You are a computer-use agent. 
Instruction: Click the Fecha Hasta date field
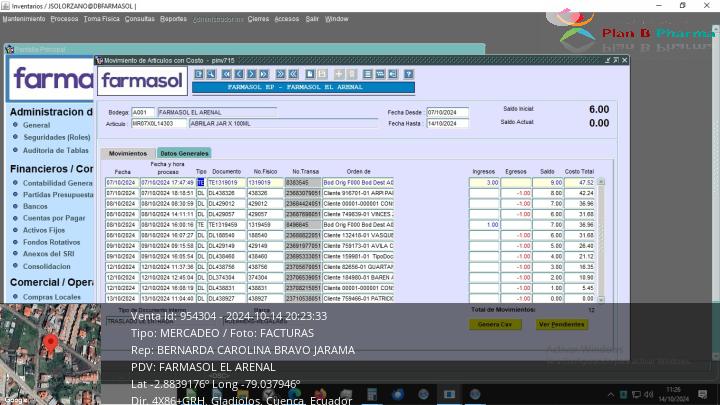coord(448,124)
